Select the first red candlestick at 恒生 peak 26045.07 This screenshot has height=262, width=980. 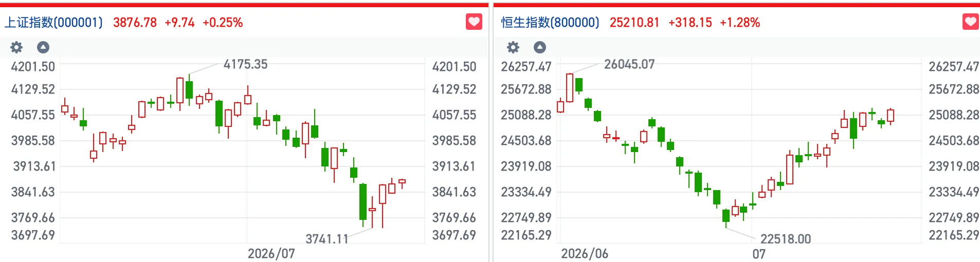[570, 88]
